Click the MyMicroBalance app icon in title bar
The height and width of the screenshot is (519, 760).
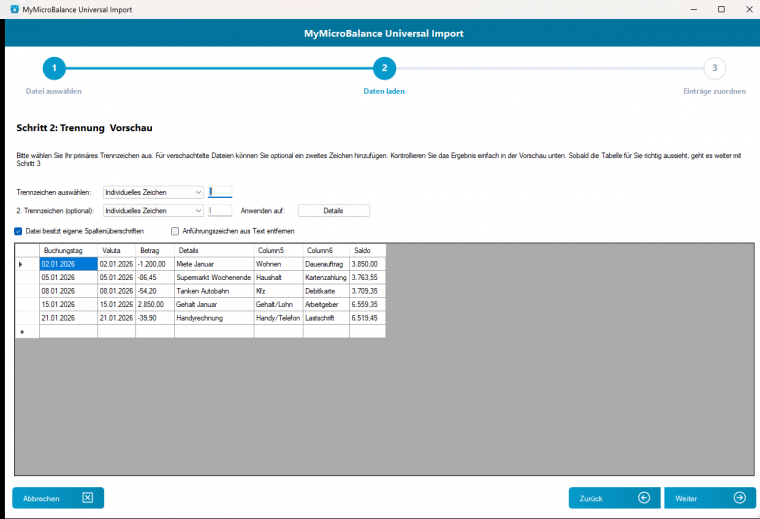point(15,9)
